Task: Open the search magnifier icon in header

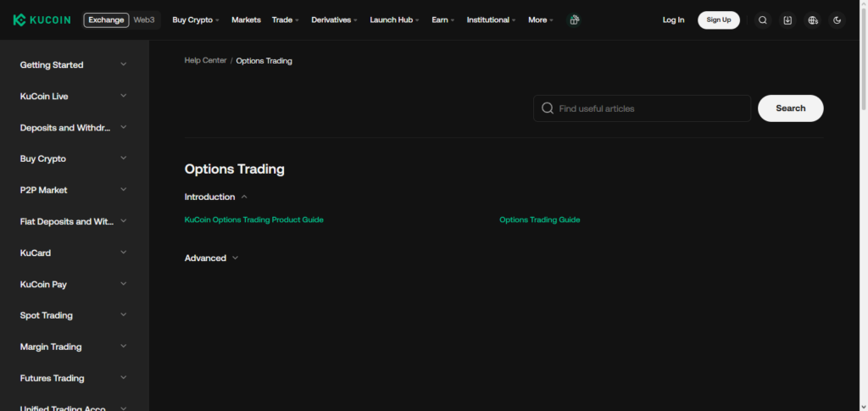Action: click(762, 19)
